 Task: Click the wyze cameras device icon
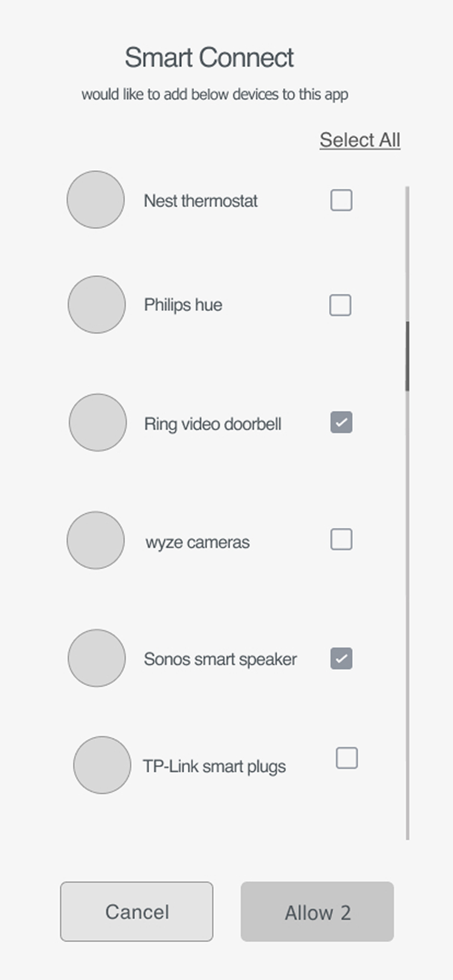pos(95,540)
